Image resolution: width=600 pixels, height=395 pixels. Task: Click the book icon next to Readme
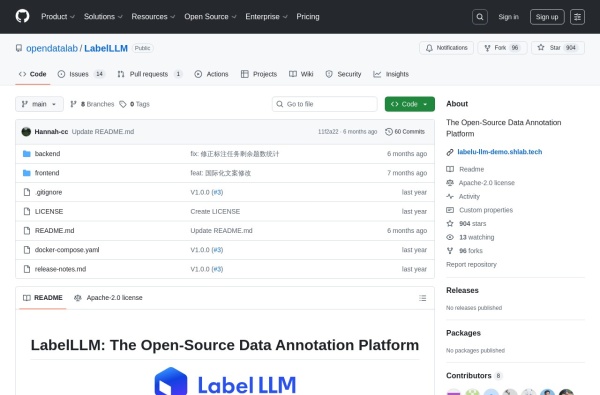pyautogui.click(x=450, y=169)
